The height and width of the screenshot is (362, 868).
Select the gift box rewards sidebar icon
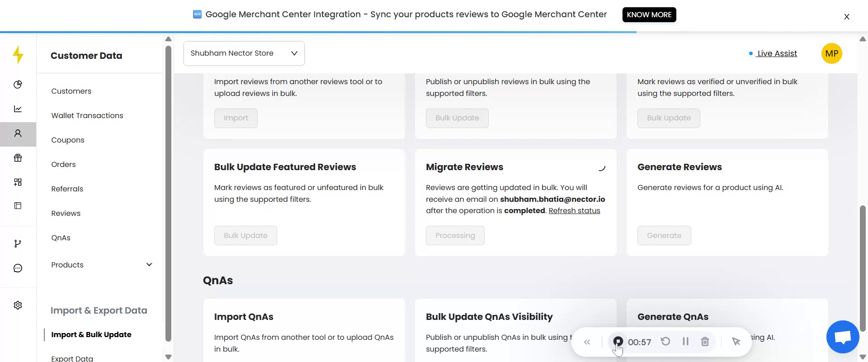coord(18,158)
